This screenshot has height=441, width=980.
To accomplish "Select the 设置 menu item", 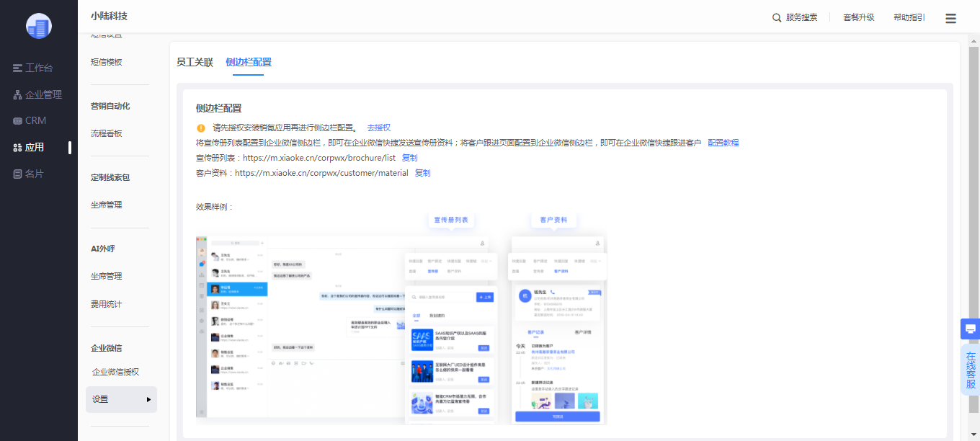I will point(121,399).
